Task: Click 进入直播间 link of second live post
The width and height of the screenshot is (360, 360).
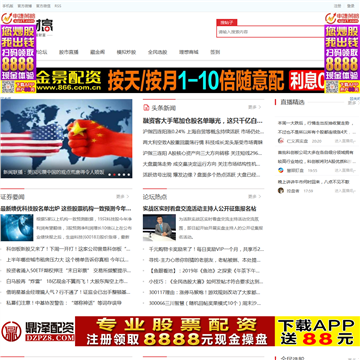Action: [x=346, y=170]
